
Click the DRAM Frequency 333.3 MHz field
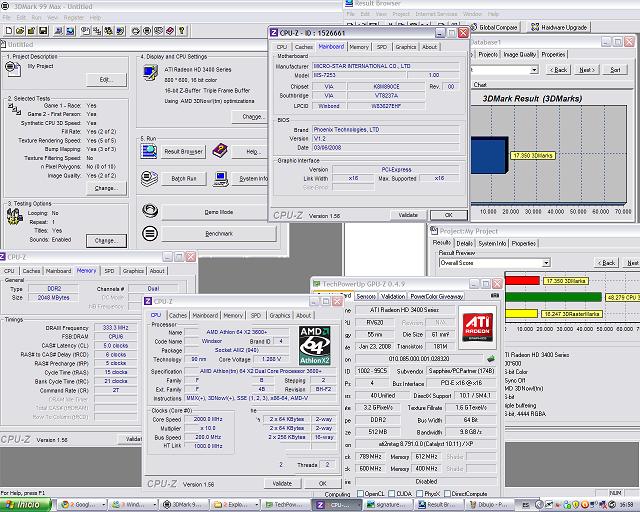pyautogui.click(x=116, y=327)
